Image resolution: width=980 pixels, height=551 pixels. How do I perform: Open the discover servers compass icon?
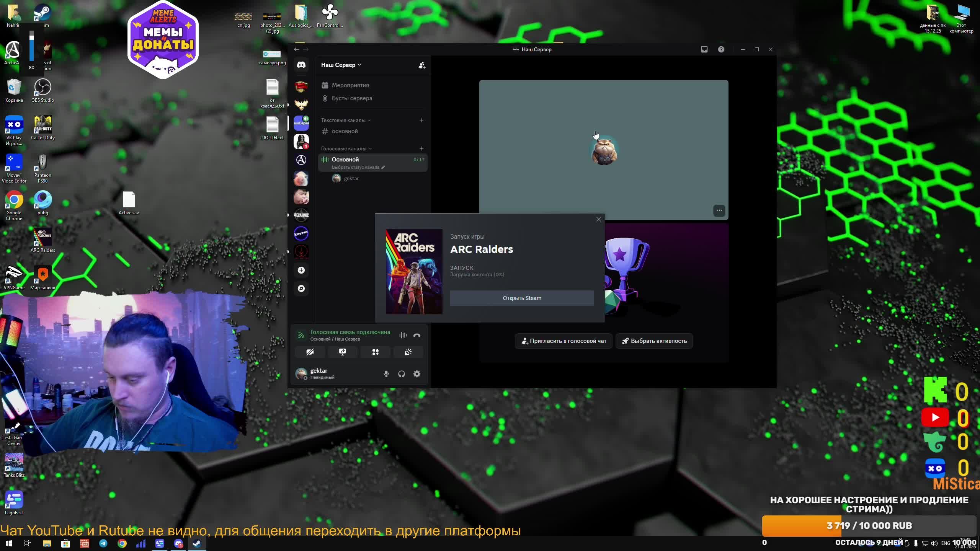pos(301,289)
